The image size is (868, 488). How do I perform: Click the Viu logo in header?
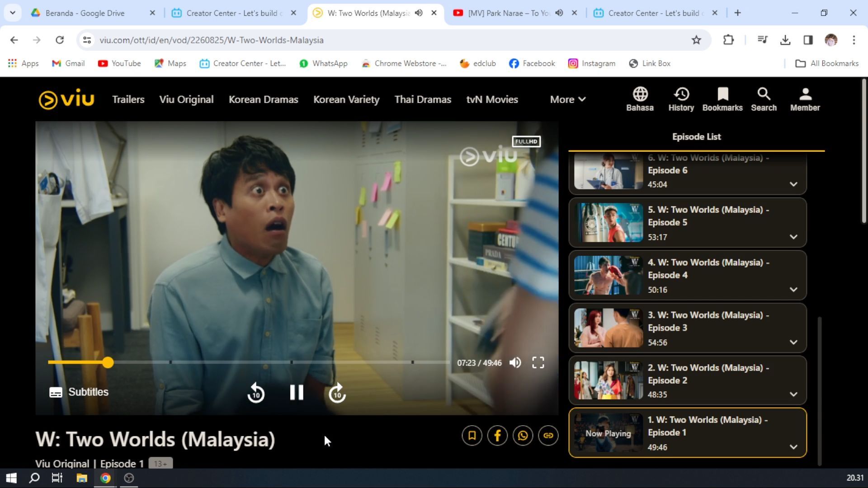point(66,99)
